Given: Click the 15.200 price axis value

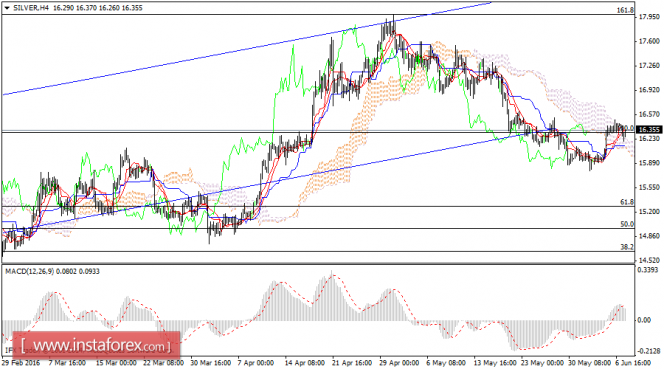Looking at the screenshot, I should tap(649, 212).
